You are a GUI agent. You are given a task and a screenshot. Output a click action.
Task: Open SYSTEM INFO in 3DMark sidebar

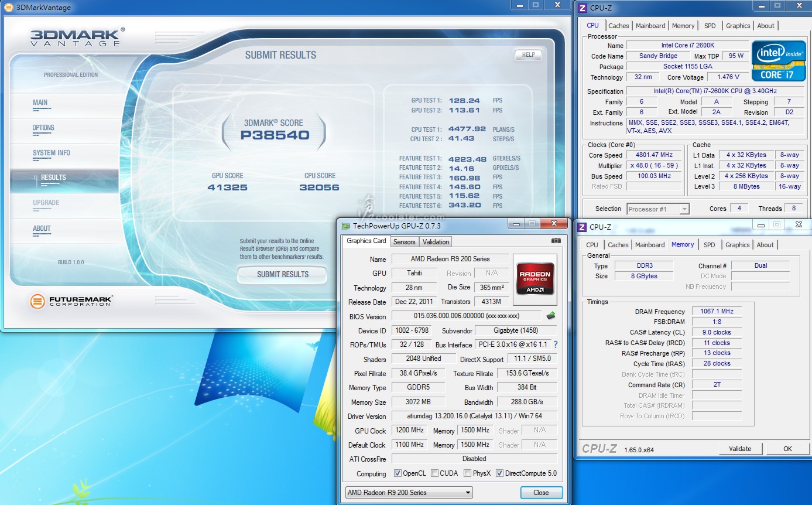64,155
